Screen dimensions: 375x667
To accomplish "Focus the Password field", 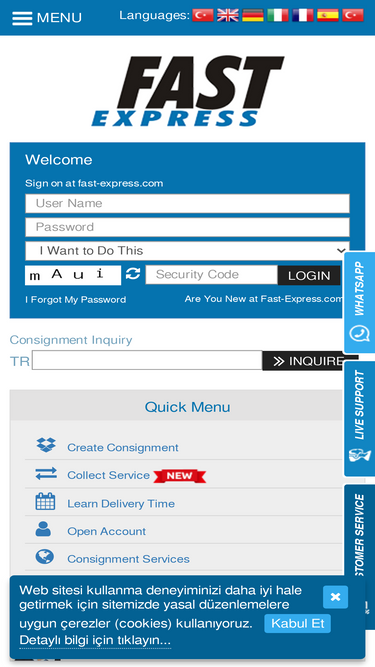I will pyautogui.click(x=188, y=227).
